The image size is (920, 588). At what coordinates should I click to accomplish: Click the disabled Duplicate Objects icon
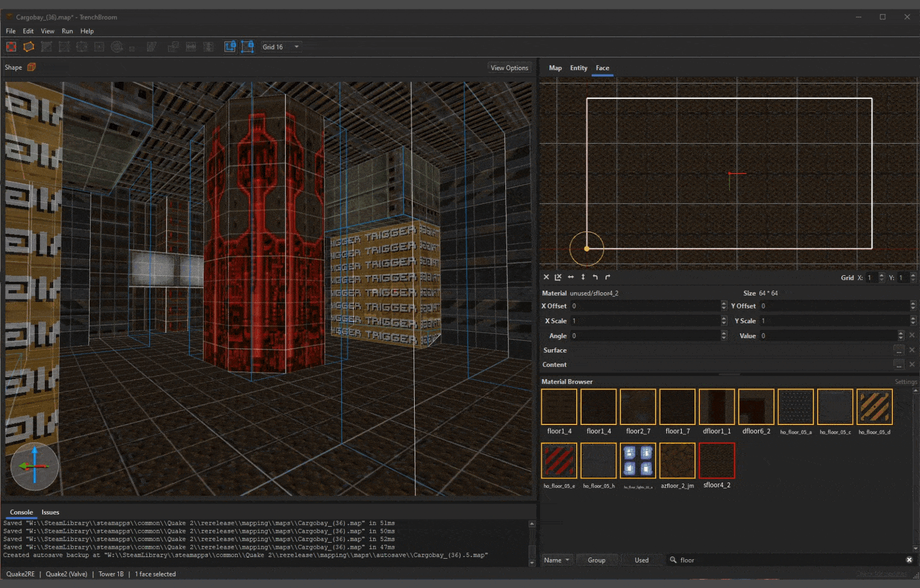(x=173, y=47)
